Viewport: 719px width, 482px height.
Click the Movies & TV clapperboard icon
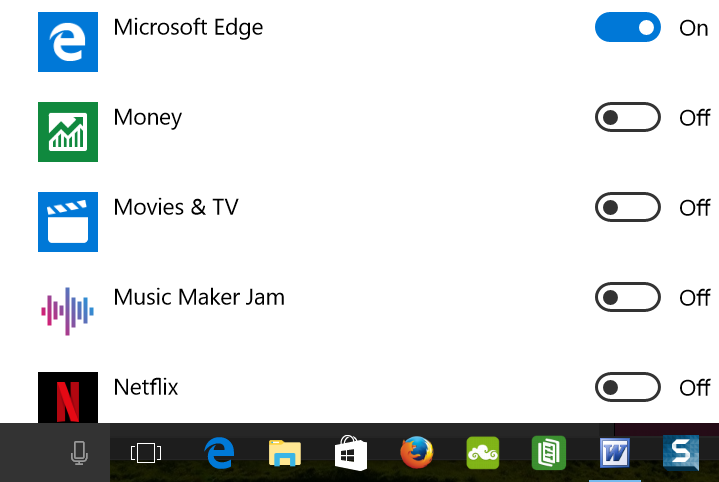68,222
